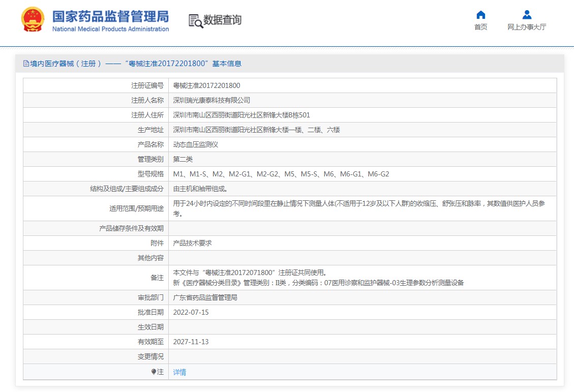Viewport: 574px width, 392px height.
Task: Click approval date 2022-07-15
Action: 191,312
